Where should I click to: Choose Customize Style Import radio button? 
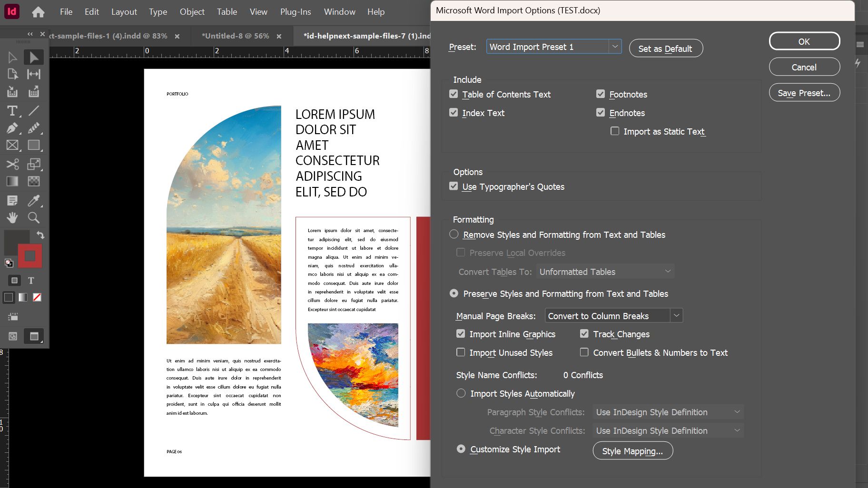coord(461,449)
